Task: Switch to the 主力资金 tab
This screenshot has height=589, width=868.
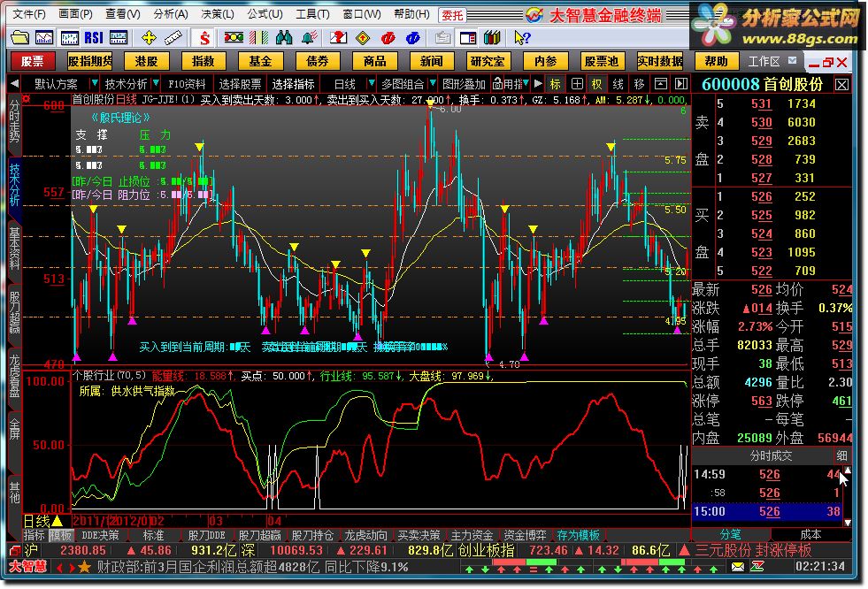Action: pyautogui.click(x=472, y=535)
